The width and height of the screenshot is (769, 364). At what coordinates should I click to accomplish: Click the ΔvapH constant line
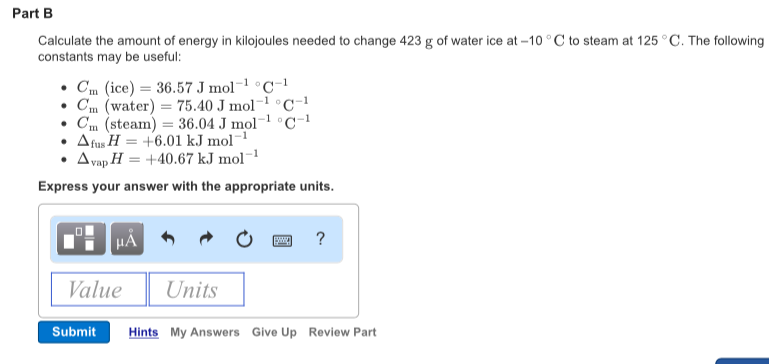[168, 159]
